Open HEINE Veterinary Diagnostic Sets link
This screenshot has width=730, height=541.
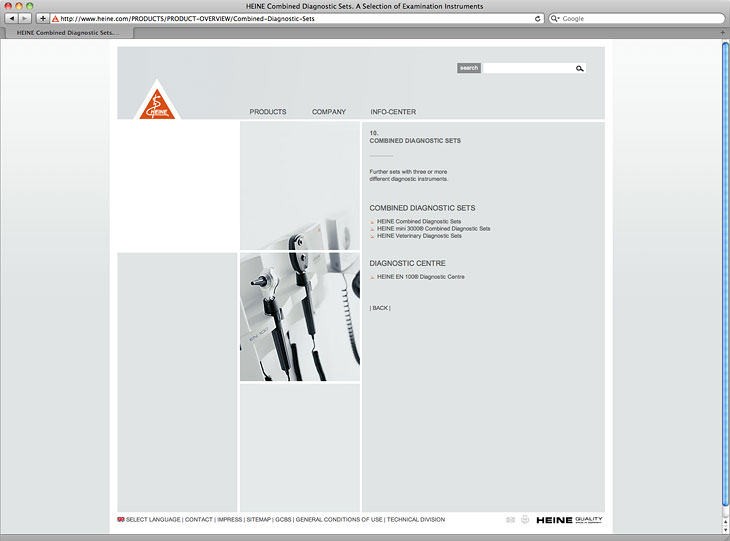tap(419, 236)
